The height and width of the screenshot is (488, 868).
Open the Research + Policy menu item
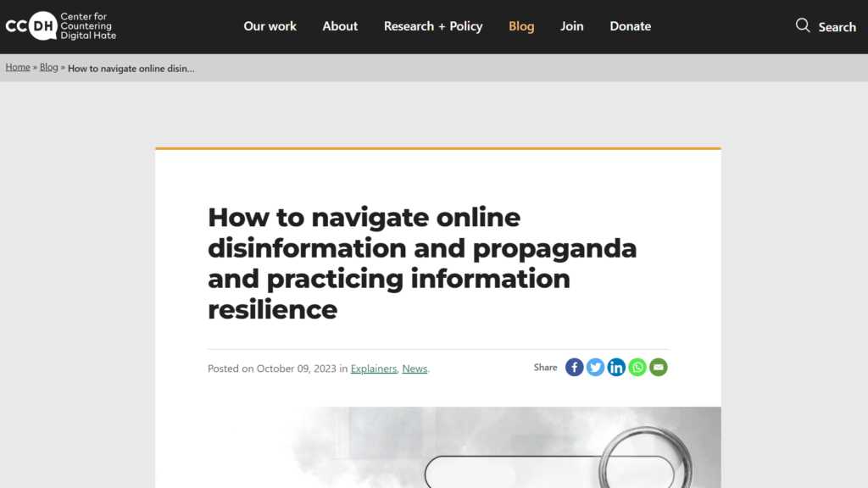click(432, 26)
